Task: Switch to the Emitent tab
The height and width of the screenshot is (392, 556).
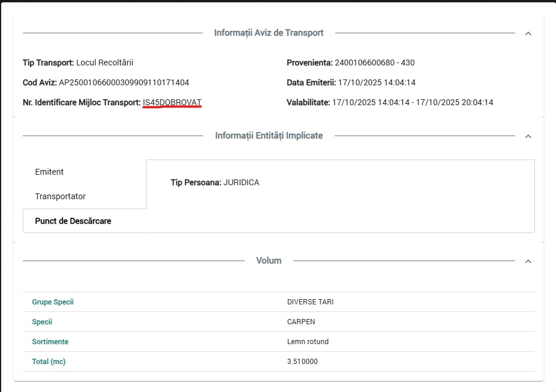Action: (x=50, y=172)
